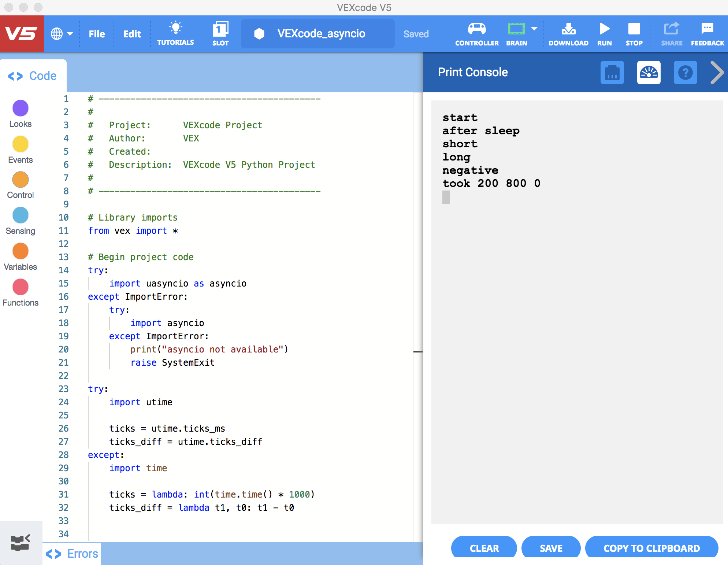Viewport: 728px width, 565px height.
Task: Click line 15 'import uasyncio as asyncio'
Action: point(178,284)
